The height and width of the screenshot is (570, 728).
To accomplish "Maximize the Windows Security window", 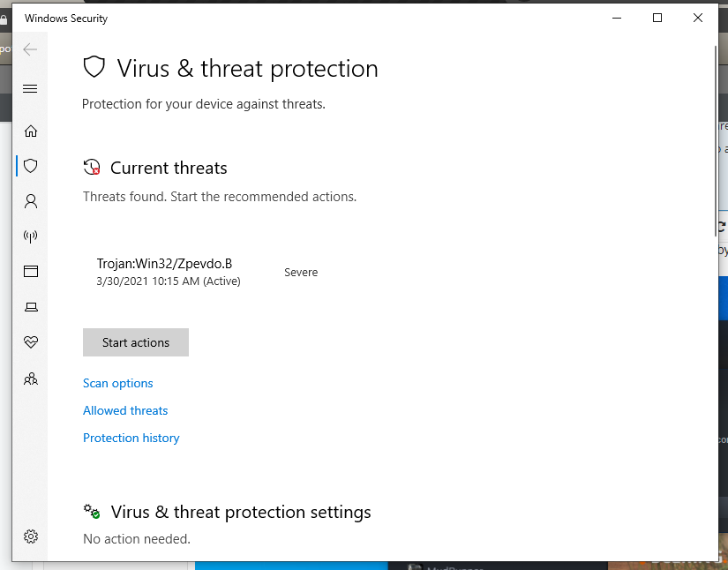I will pyautogui.click(x=657, y=18).
